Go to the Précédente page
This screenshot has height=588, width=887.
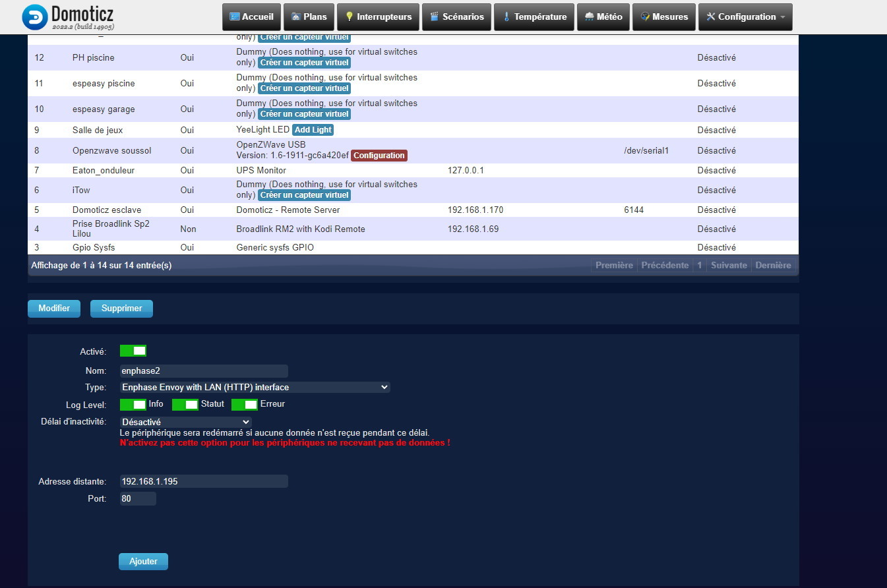click(665, 265)
